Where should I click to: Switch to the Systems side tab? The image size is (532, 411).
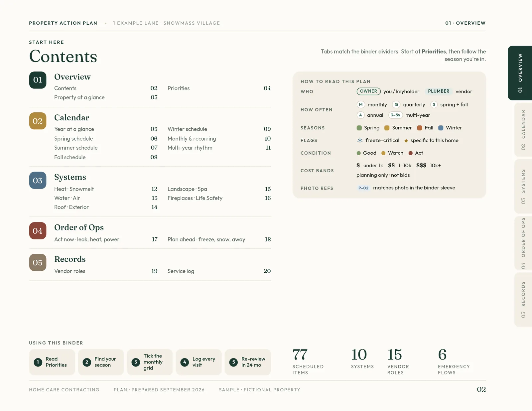(523, 187)
